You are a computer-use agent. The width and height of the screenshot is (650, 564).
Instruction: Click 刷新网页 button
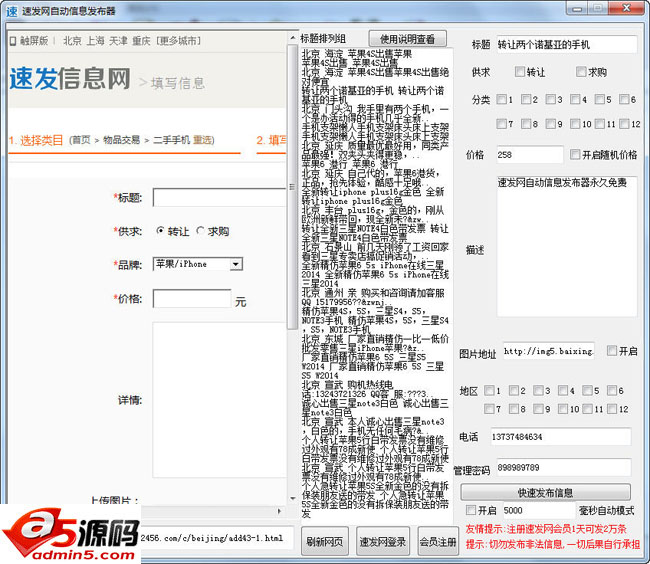[x=325, y=541]
